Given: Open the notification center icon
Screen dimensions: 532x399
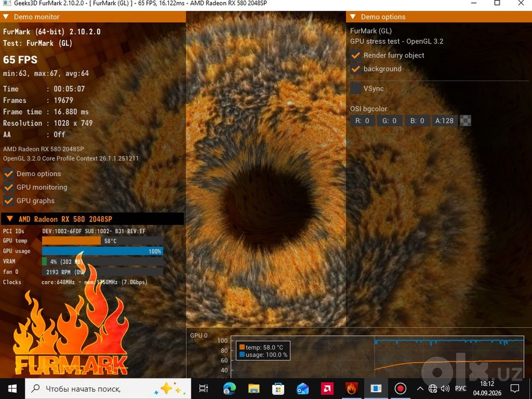Looking at the screenshot, I should click(x=515, y=389).
